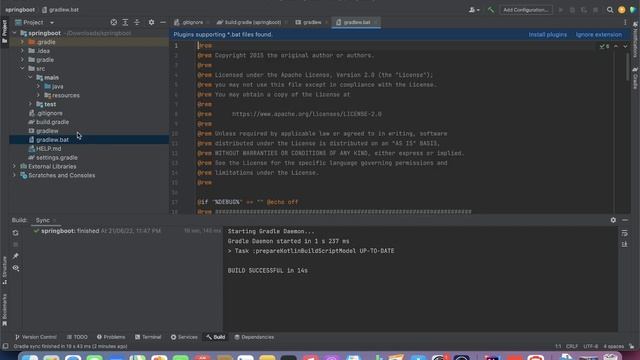Collapse the springboot root node

15,33
